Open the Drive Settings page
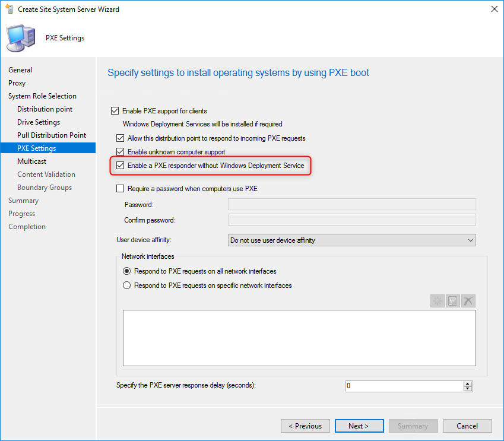The height and width of the screenshot is (441, 504). click(x=39, y=122)
